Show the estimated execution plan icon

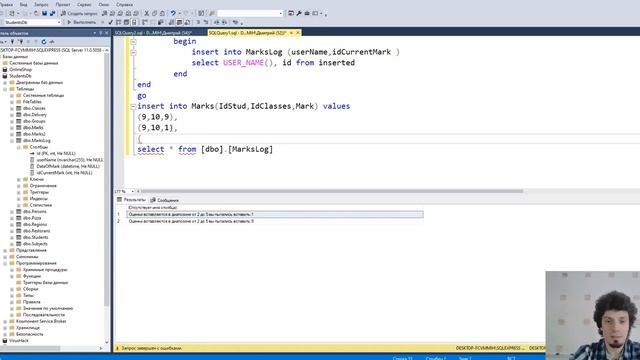[118, 22]
